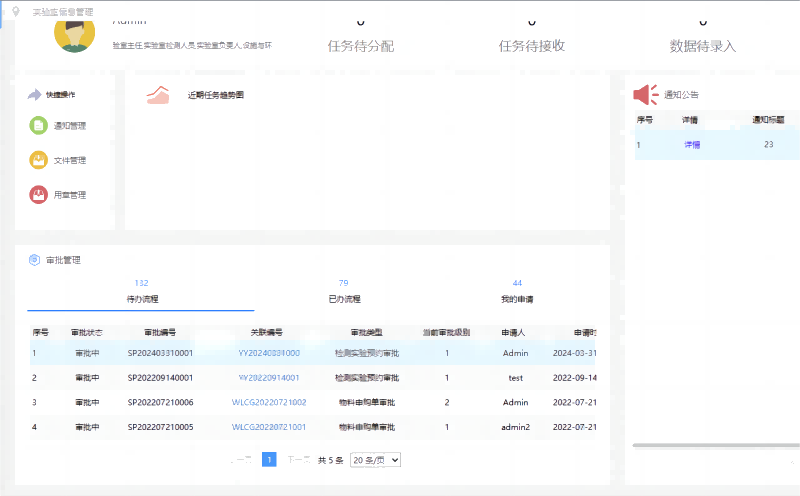Click the Admin user avatar

pos(74,33)
